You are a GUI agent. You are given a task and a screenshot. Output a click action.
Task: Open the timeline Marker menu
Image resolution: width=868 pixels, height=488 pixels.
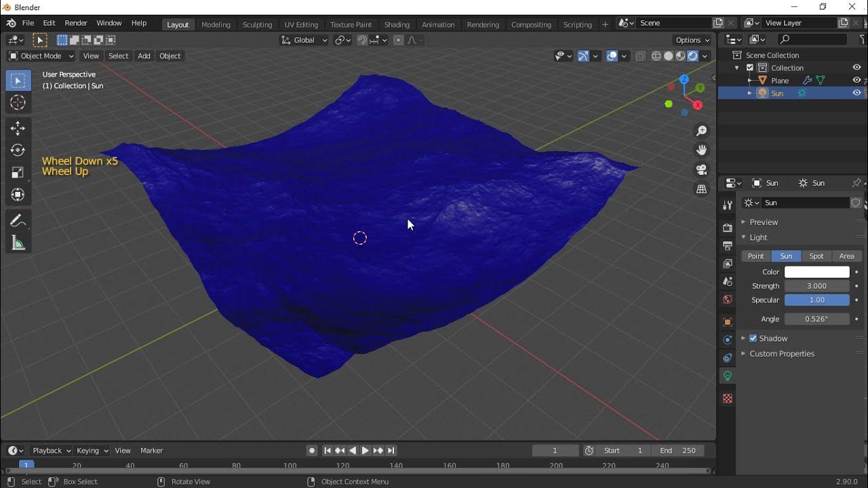(151, 451)
